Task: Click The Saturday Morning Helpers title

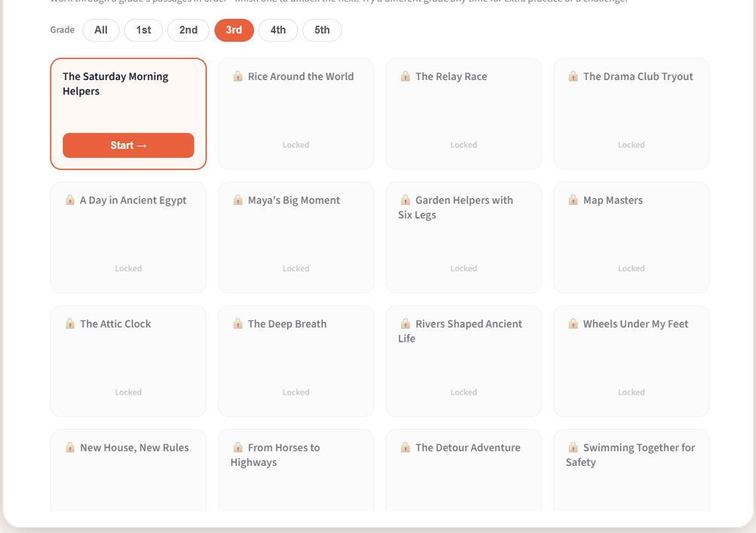Action: [115, 84]
